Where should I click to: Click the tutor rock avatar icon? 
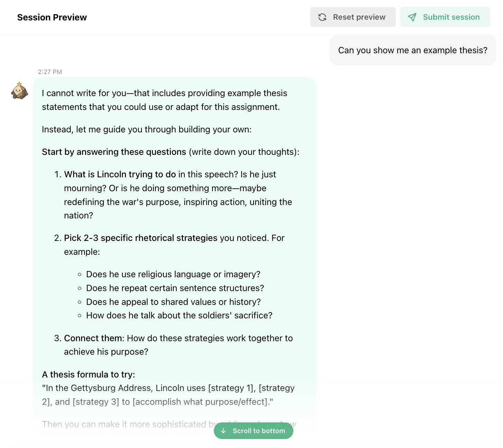pyautogui.click(x=19, y=91)
